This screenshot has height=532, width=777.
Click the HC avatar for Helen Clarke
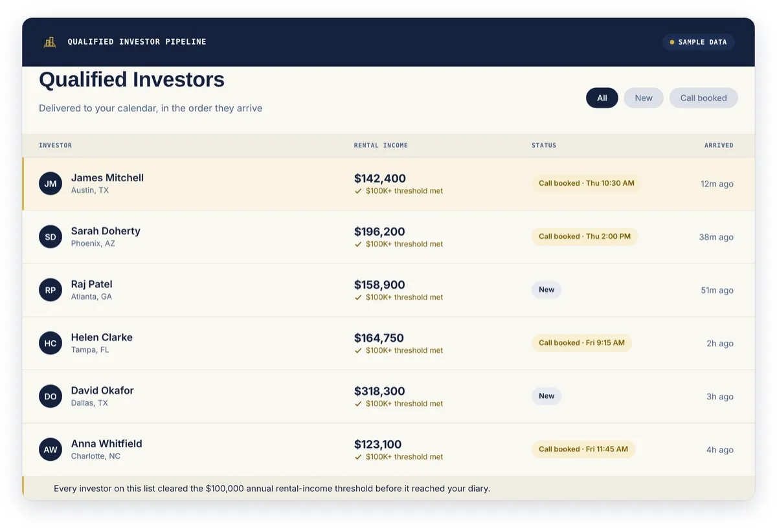point(51,343)
